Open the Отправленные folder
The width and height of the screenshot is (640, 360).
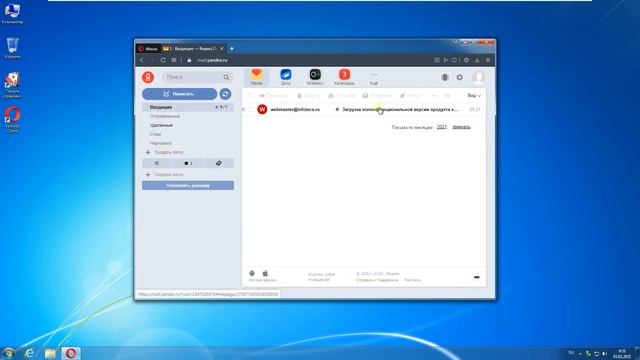point(164,116)
